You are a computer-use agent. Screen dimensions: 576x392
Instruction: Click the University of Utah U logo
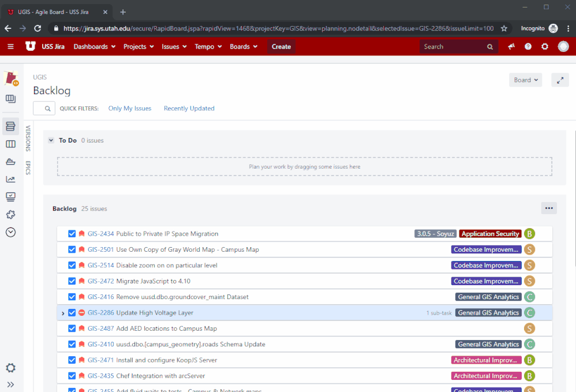(x=31, y=46)
